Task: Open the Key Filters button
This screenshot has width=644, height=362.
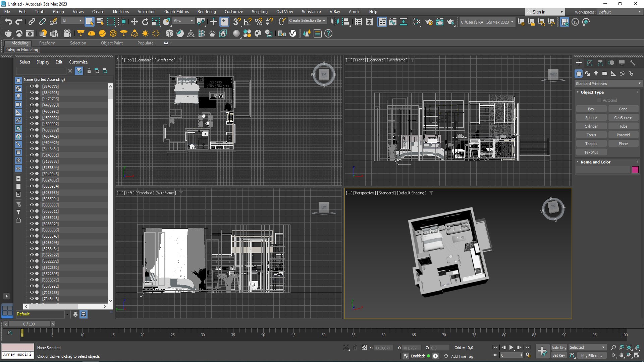Action: click(591, 355)
